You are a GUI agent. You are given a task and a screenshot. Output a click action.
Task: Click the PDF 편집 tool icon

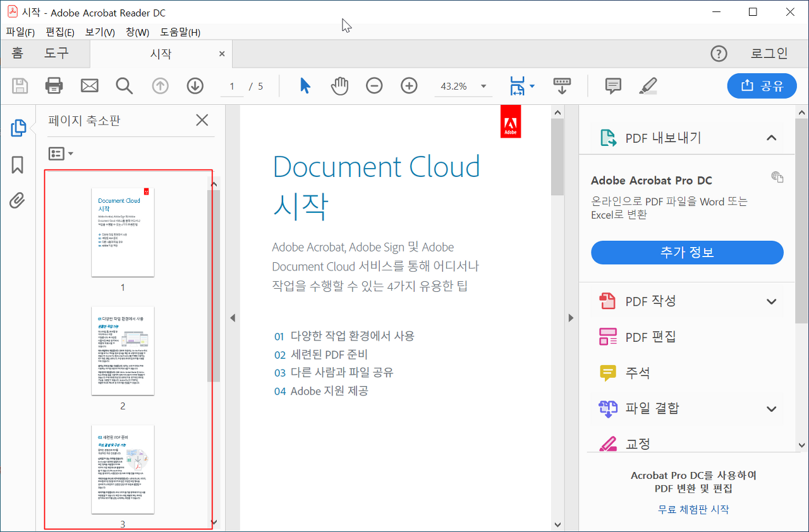pyautogui.click(x=607, y=337)
